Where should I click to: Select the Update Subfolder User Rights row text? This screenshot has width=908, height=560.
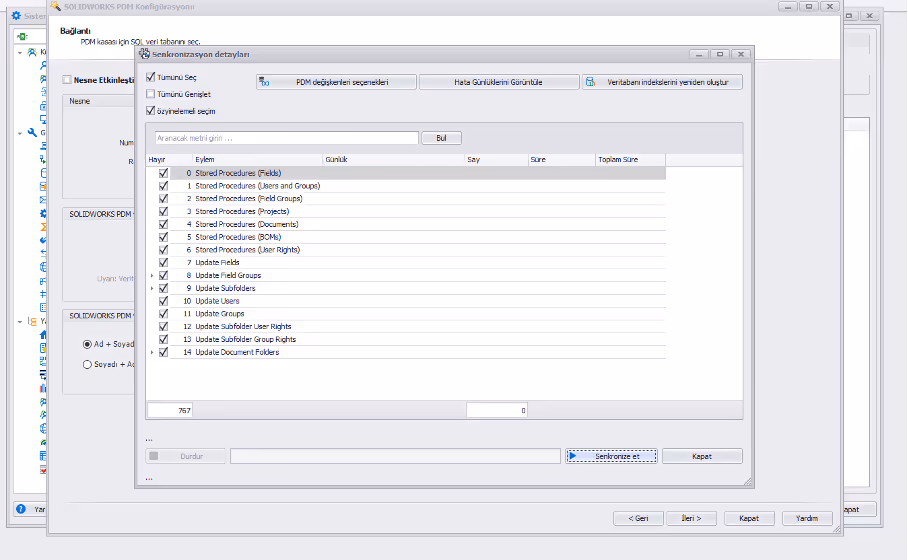tap(243, 327)
